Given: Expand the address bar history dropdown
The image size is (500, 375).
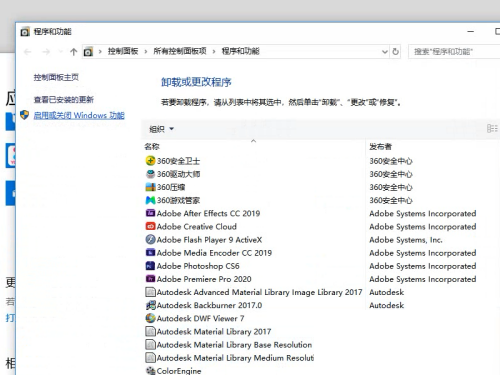Looking at the screenshot, I should [385, 52].
